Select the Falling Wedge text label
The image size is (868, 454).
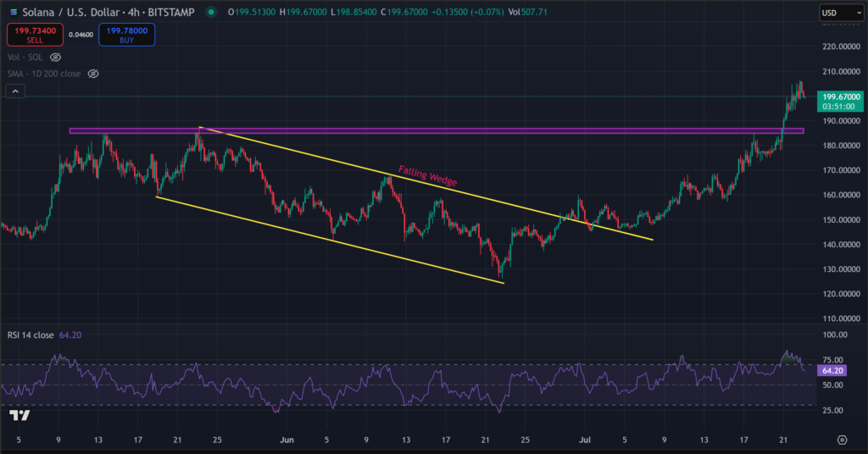[428, 176]
